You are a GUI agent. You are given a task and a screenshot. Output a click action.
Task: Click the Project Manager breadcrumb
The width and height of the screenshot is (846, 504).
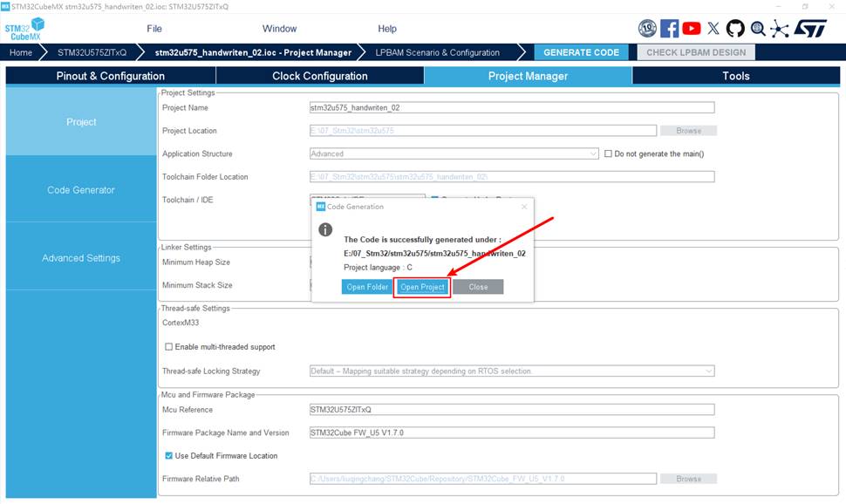point(253,52)
